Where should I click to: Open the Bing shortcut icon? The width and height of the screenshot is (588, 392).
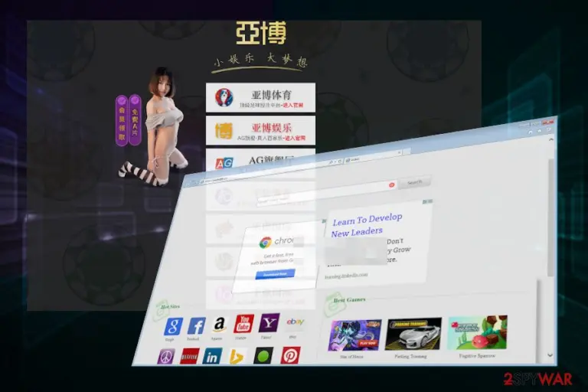pyautogui.click(x=237, y=356)
